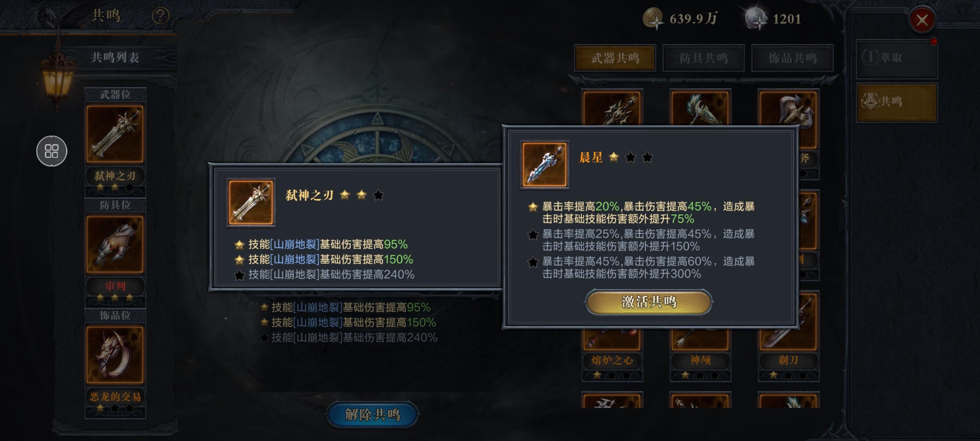Screen dimensions: 980x441
Task: Select the 弑神之刃 weapon slot icon
Action: coord(115,134)
